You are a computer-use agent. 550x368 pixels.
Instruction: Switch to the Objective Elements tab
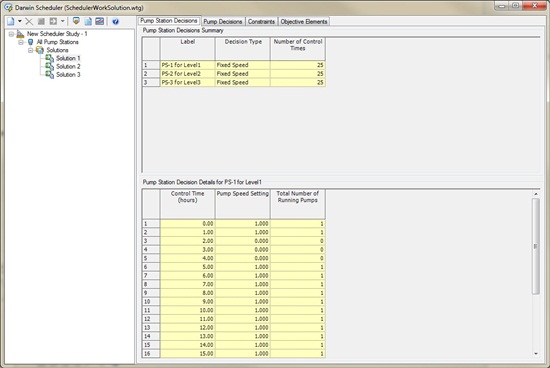click(x=304, y=22)
